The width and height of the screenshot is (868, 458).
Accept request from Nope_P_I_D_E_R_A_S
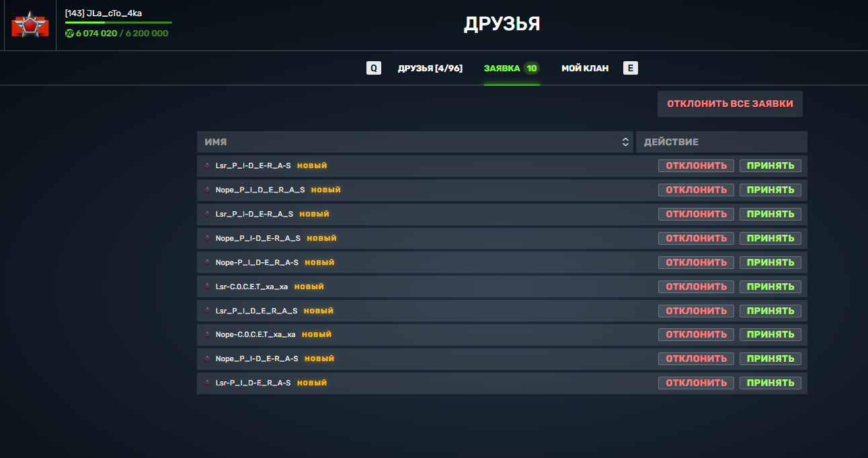click(x=771, y=190)
